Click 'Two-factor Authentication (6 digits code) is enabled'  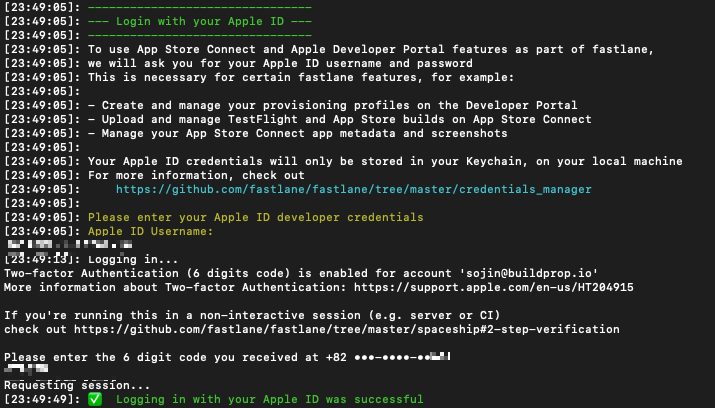(x=301, y=273)
